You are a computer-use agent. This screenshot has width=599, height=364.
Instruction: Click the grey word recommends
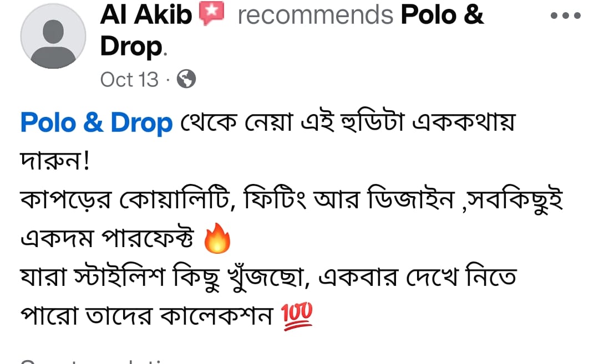click(315, 16)
